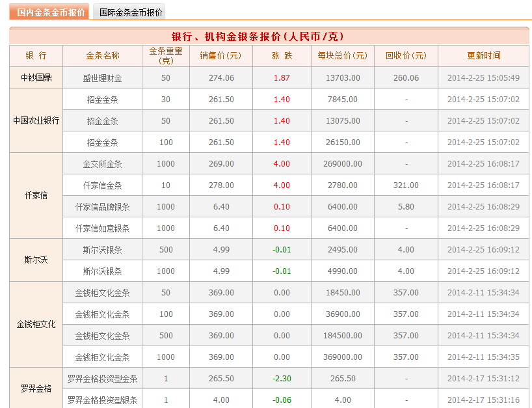Click 罗羿金格投资型银条 product name

[103, 400]
